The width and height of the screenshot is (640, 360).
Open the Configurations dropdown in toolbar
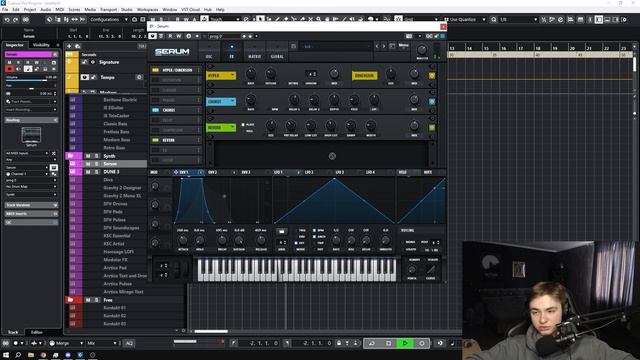109,20
